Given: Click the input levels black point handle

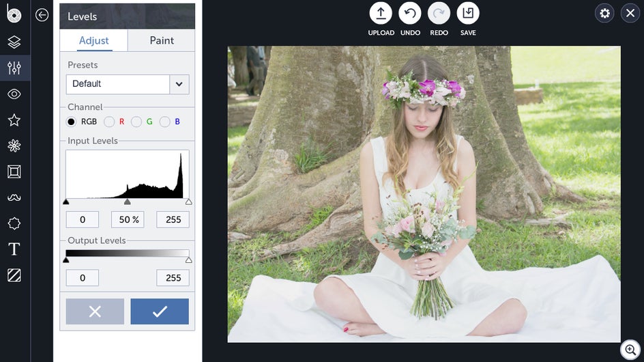Looking at the screenshot, I should click(x=66, y=201).
